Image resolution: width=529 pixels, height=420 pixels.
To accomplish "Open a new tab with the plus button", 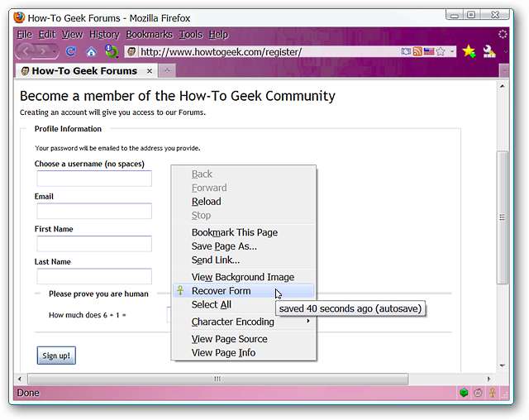I will (167, 70).
